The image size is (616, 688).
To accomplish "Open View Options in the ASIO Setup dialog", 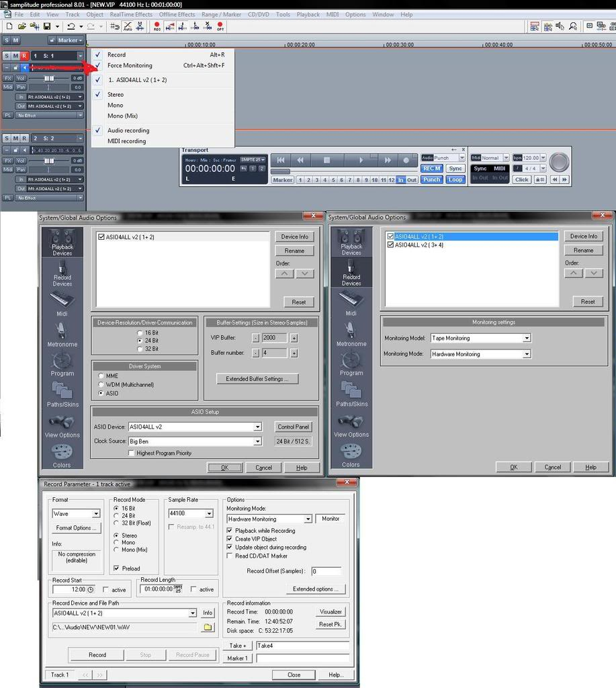I will tap(62, 427).
